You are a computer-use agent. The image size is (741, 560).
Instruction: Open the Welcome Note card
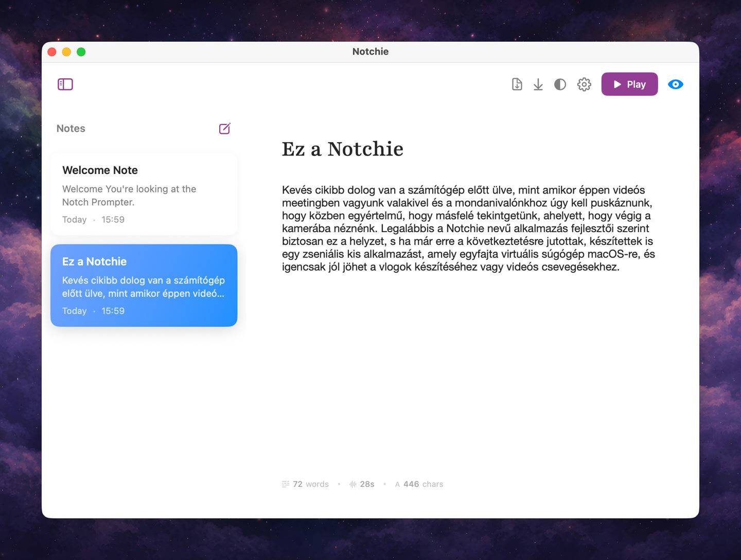pos(144,194)
